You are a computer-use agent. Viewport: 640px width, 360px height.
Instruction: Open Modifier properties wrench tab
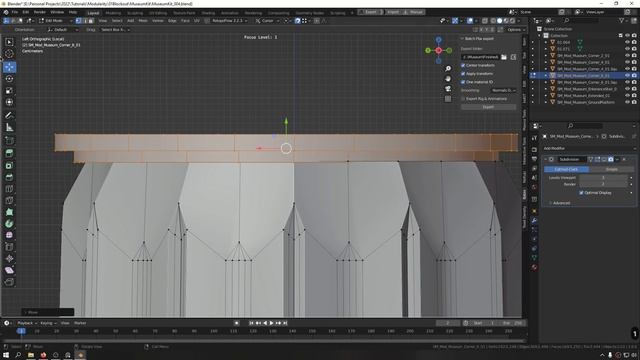pyautogui.click(x=534, y=220)
